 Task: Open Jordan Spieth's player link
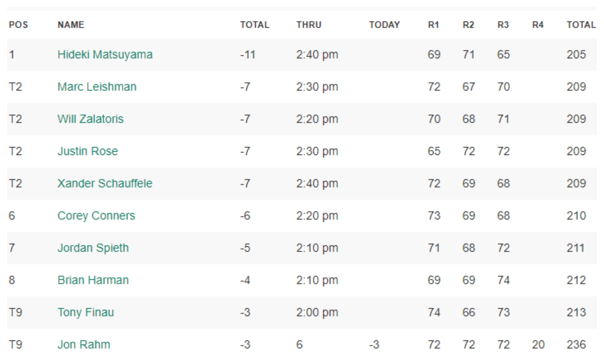click(x=93, y=248)
